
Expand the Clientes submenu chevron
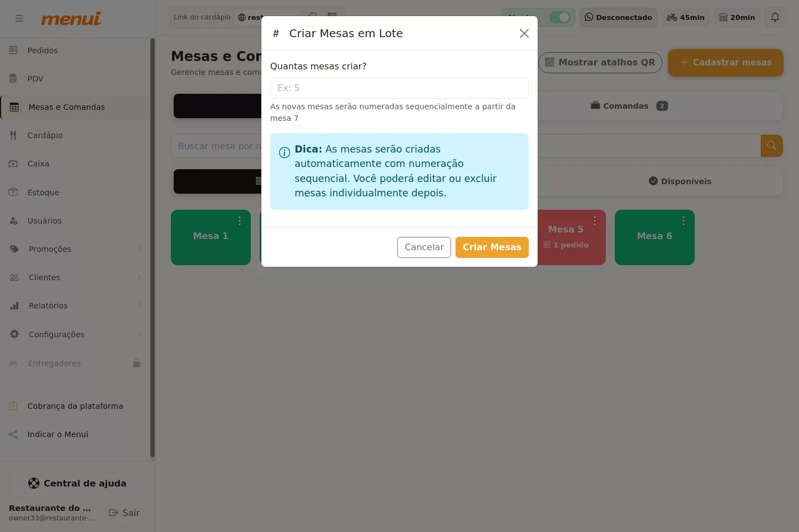[139, 277]
